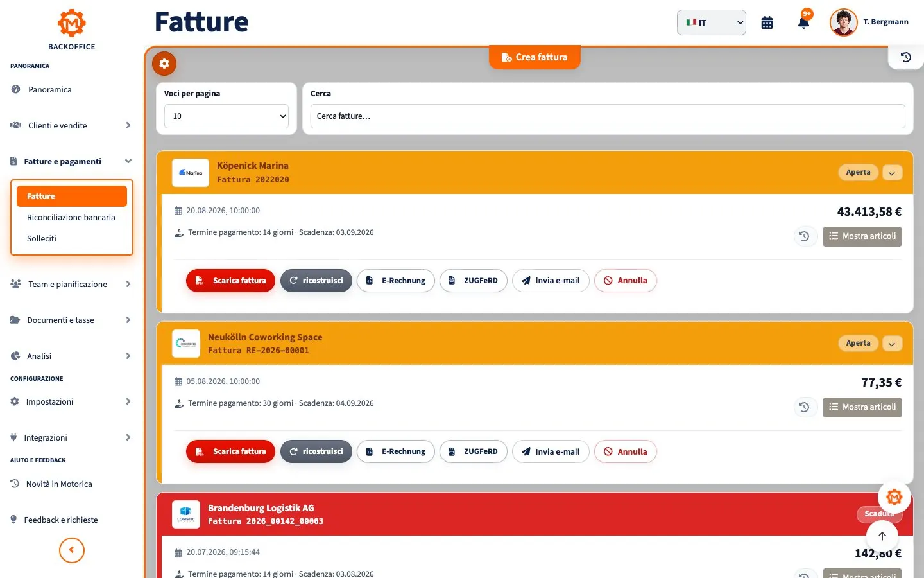Click Crea fattura button
This screenshot has width=924, height=578.
[535, 57]
